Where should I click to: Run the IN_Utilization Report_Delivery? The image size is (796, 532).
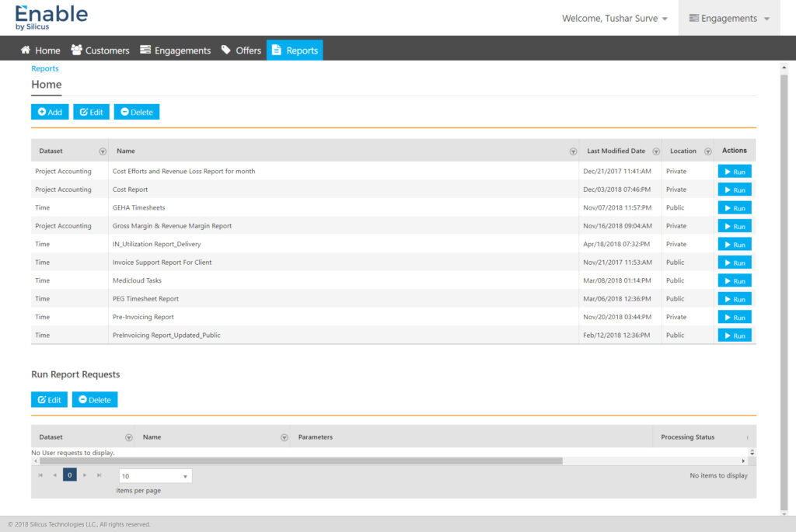[x=735, y=245]
